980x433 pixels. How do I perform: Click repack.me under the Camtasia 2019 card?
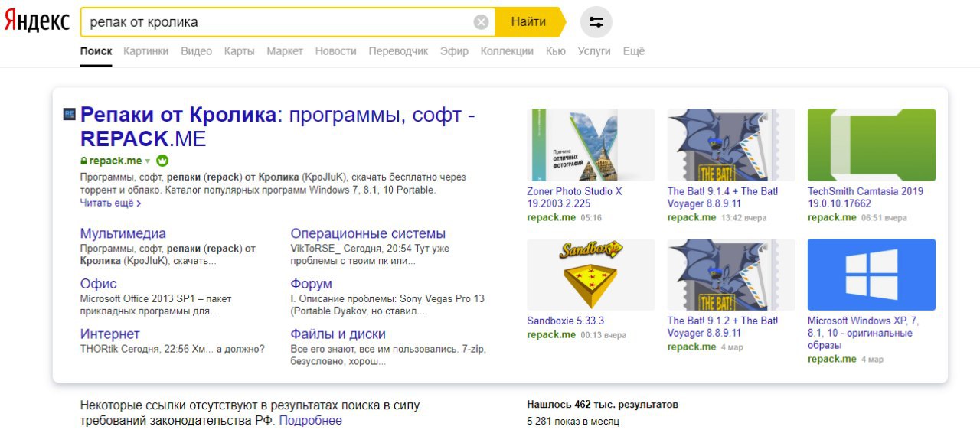click(x=831, y=217)
